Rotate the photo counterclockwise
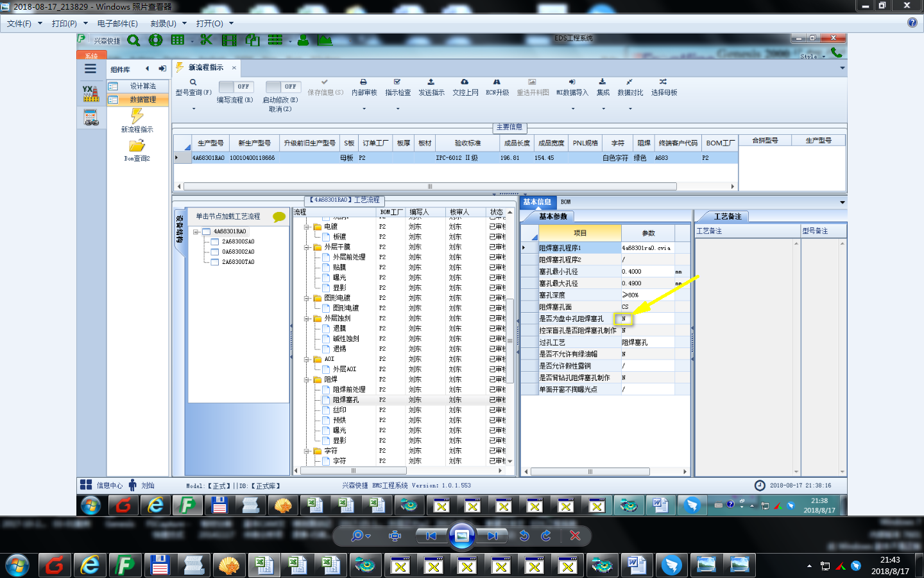Viewport: 924px width, 578px height. 524,536
